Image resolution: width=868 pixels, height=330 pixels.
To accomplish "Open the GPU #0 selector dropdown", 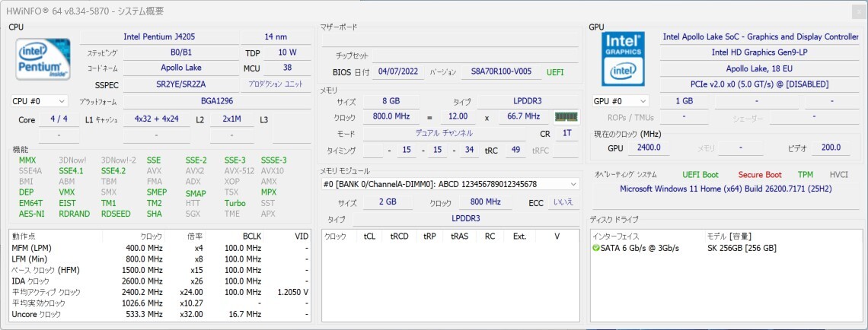I will [x=621, y=101].
